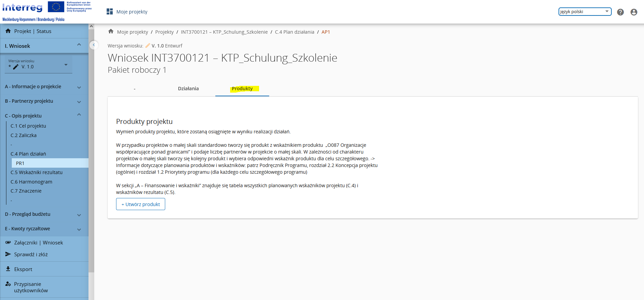
Task: Switch to the Działania tab
Action: [x=188, y=89]
